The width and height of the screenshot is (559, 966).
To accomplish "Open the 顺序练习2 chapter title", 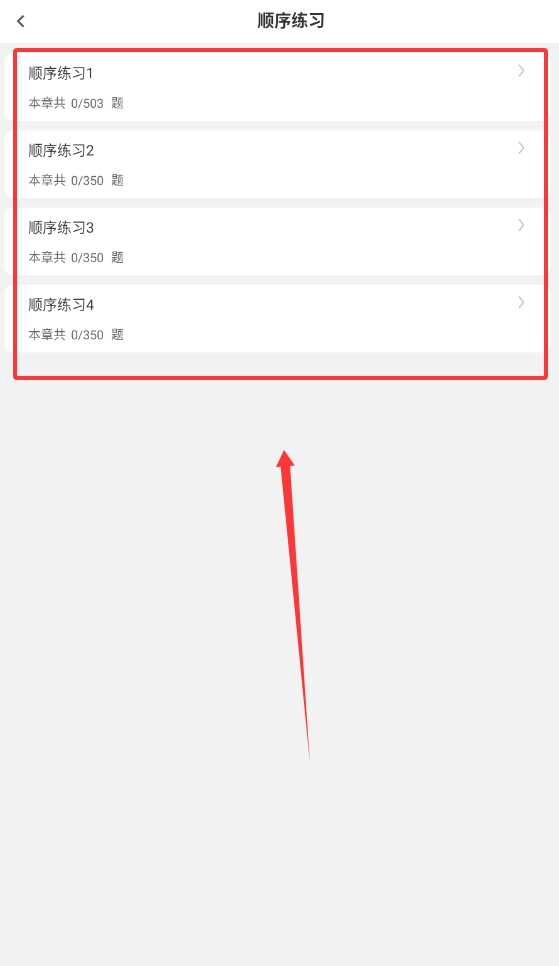I will [x=61, y=150].
